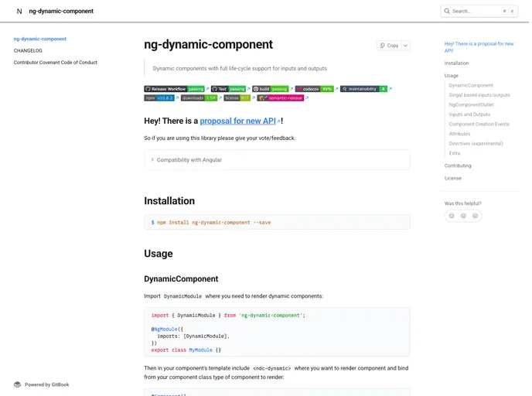
Task: Click the Release Workflow passing badge
Action: (175, 89)
